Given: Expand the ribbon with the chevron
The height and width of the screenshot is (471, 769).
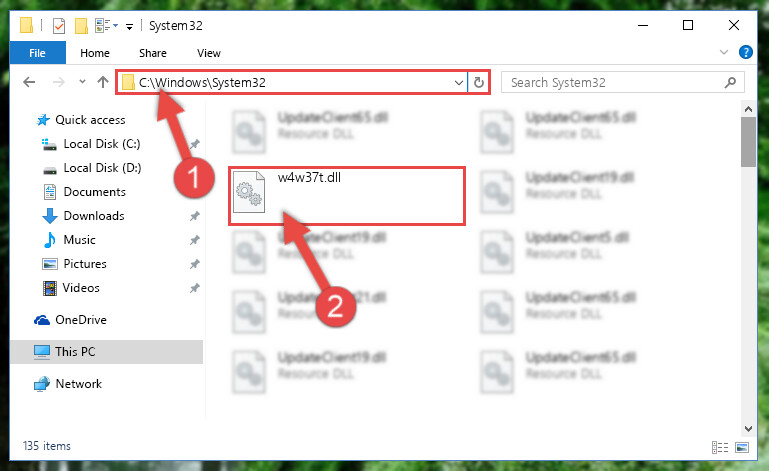Looking at the screenshot, I should 723,52.
